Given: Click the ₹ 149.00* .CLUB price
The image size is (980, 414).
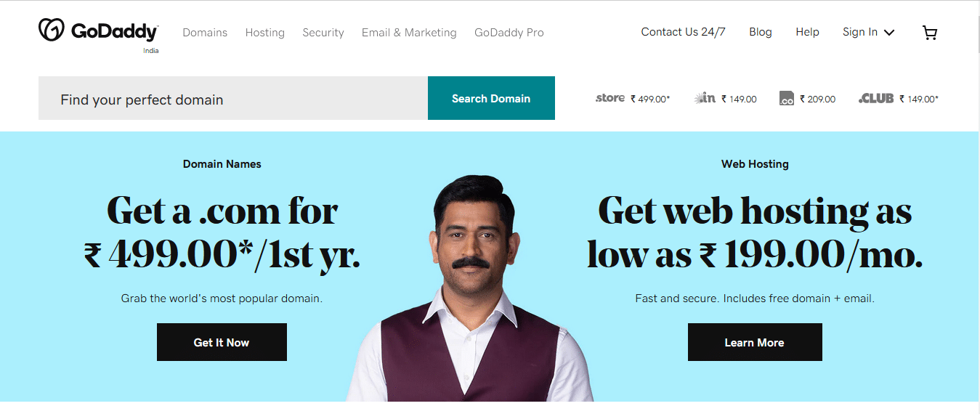Looking at the screenshot, I should 919,99.
